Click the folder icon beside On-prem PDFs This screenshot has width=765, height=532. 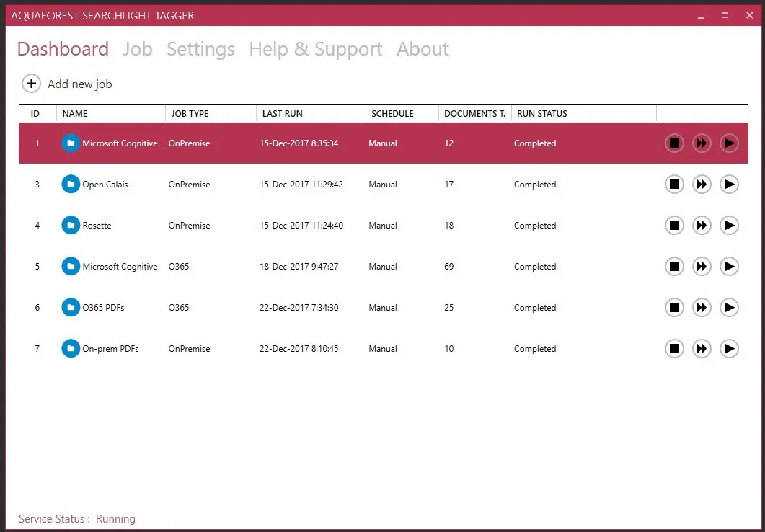[x=71, y=349]
